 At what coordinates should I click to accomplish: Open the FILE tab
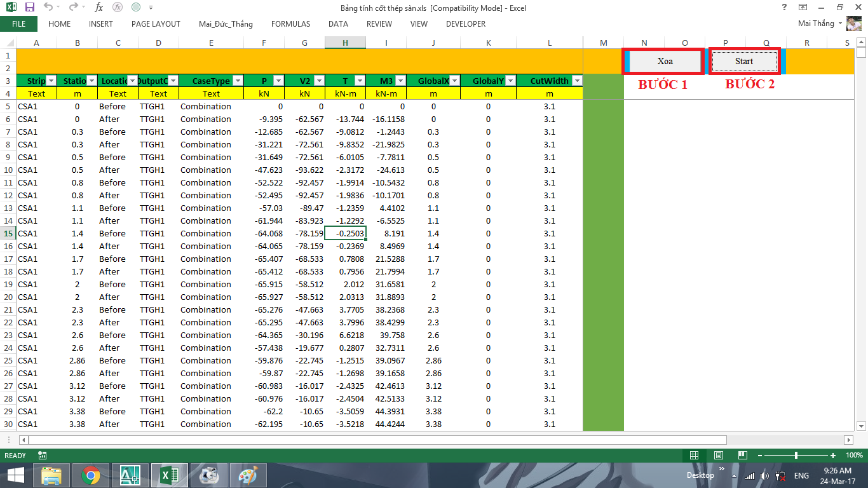18,24
